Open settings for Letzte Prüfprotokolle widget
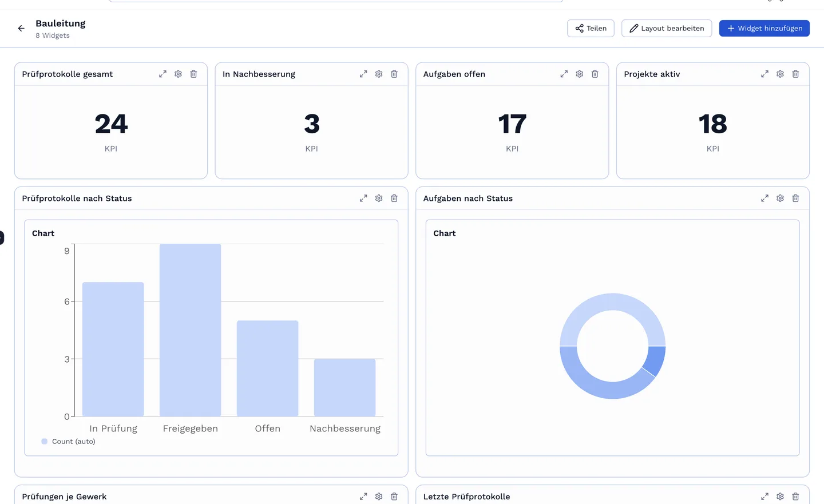 (780, 497)
